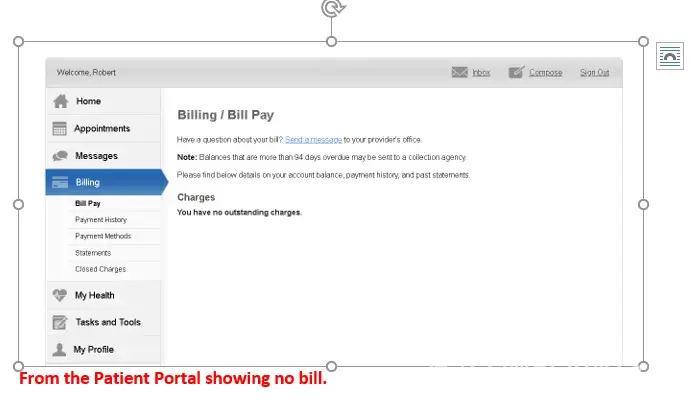Select the Billing menu item
The height and width of the screenshot is (420, 691).
[106, 182]
